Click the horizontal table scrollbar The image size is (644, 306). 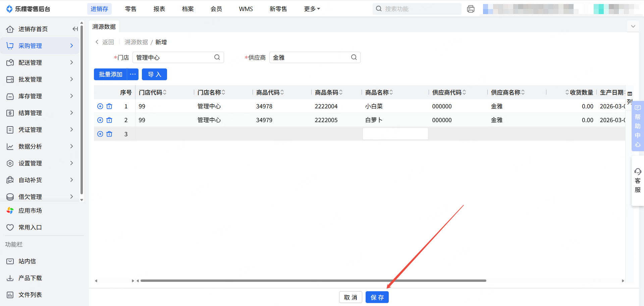313,281
